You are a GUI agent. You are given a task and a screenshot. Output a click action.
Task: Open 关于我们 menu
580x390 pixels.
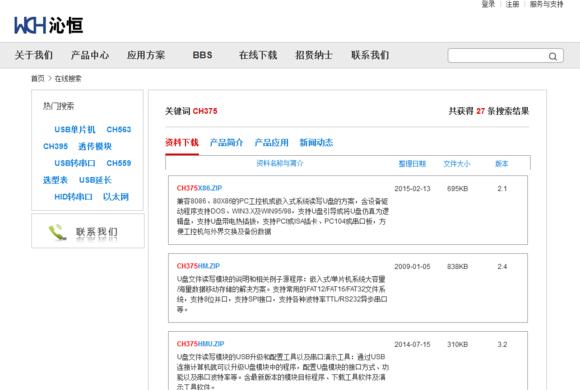34,55
